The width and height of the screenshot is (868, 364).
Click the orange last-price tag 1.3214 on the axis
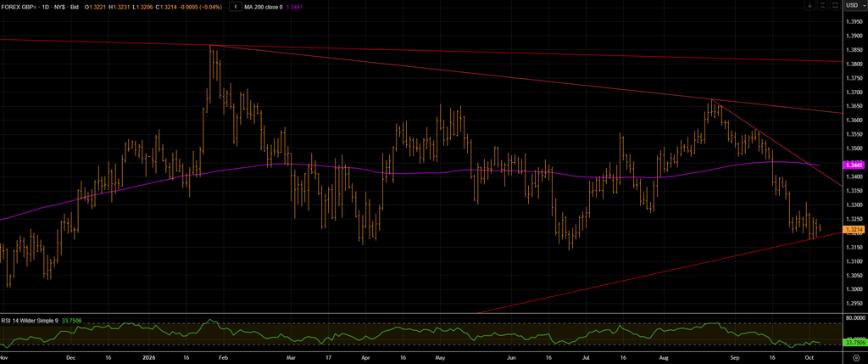click(x=853, y=229)
